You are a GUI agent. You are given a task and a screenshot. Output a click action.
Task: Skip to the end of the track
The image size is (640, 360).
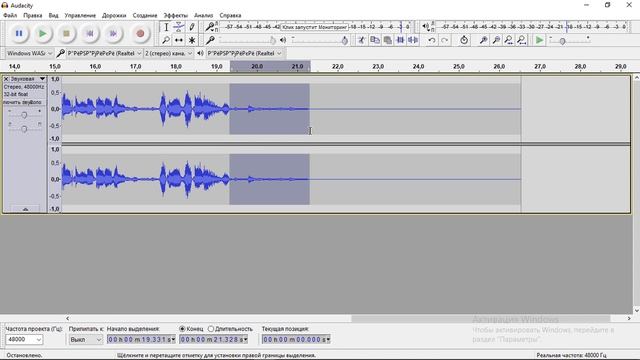click(x=113, y=33)
